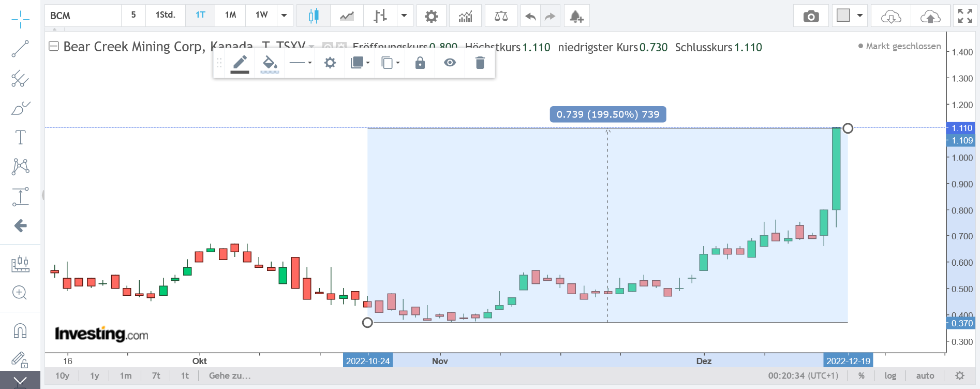980x389 pixels.
Task: Grab the floating toolbar drag handle
Action: point(219,63)
